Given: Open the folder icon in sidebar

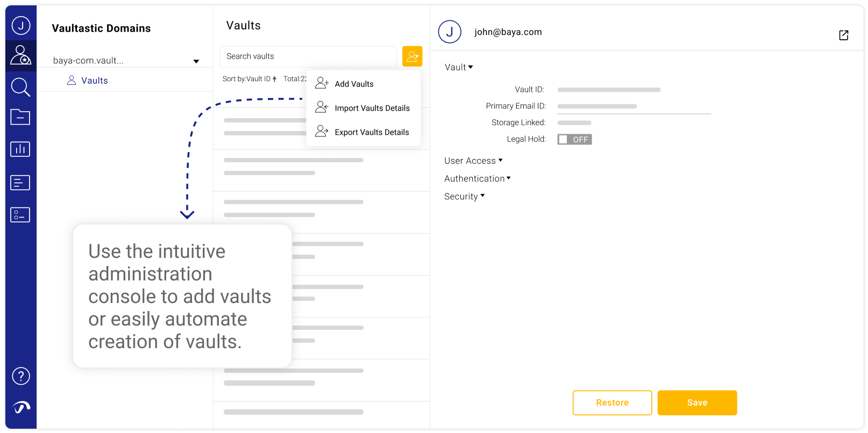Looking at the screenshot, I should pos(20,117).
